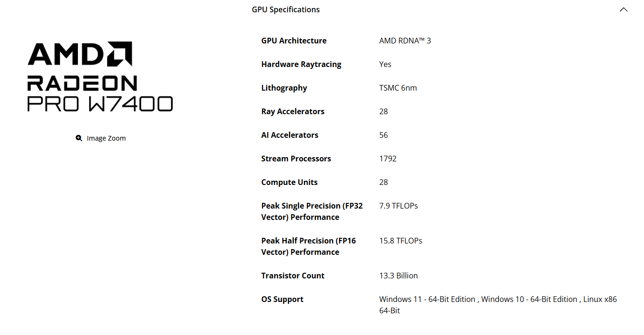The image size is (644, 335).
Task: Click the Ray Accelerators row label
Action: (x=293, y=111)
